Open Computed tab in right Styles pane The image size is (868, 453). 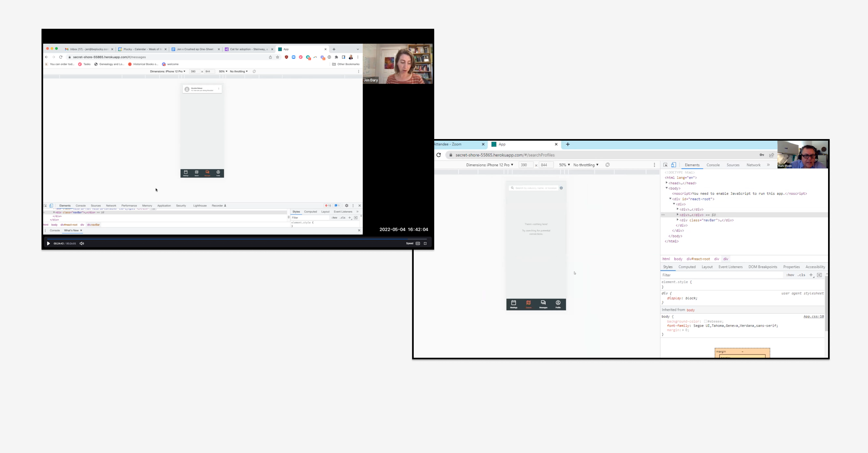click(687, 267)
